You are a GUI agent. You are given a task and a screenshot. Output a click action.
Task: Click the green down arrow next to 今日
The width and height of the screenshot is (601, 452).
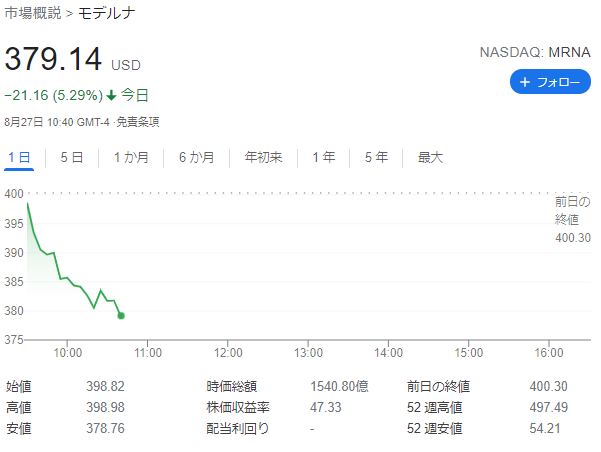(112, 95)
